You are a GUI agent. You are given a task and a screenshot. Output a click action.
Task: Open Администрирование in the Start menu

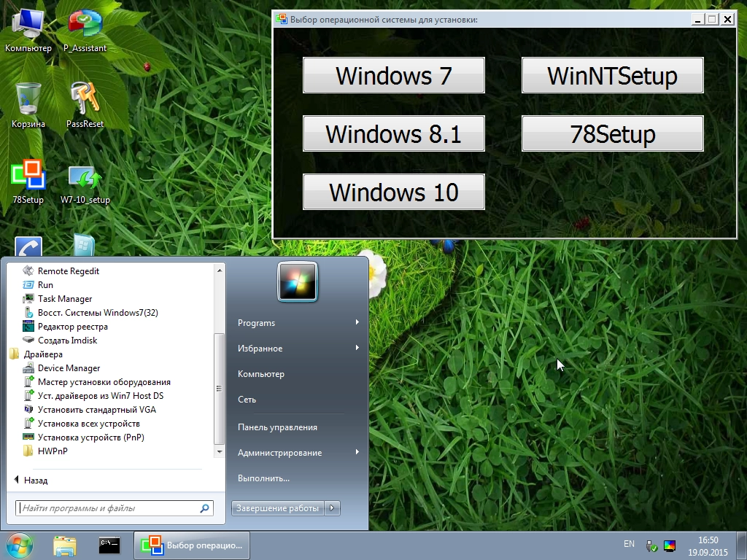tap(279, 452)
